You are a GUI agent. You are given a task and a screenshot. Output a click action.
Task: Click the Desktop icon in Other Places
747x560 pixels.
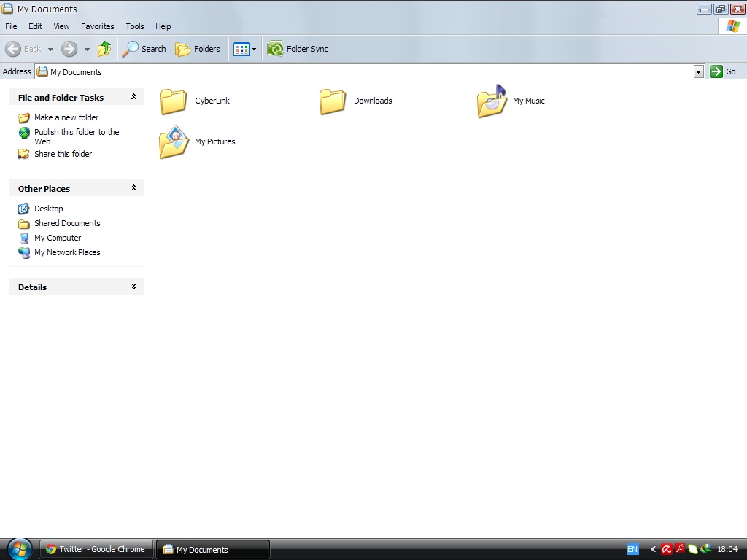(24, 209)
